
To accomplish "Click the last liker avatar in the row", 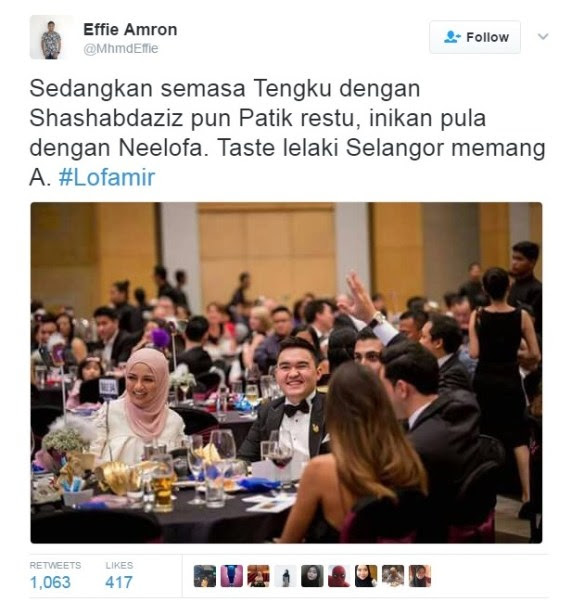I will point(420,576).
